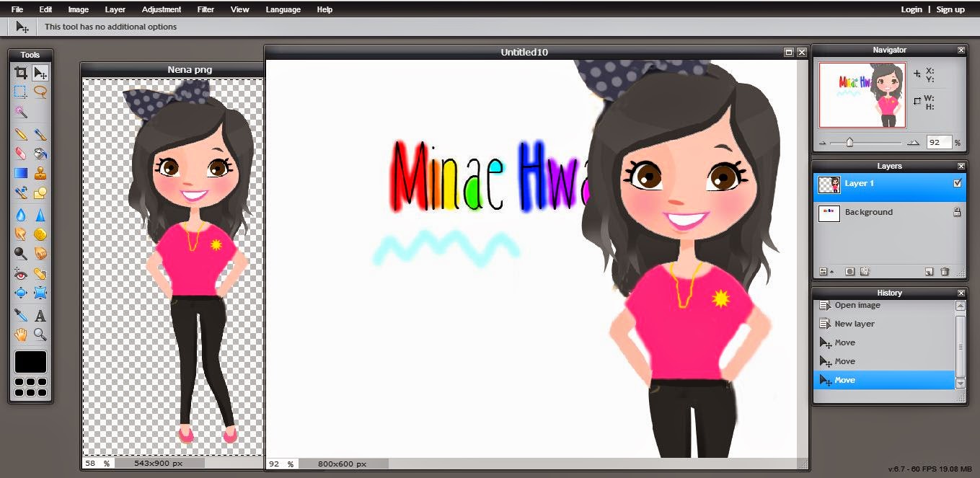
Task: Select the Color Replace tool
Action: [21, 192]
